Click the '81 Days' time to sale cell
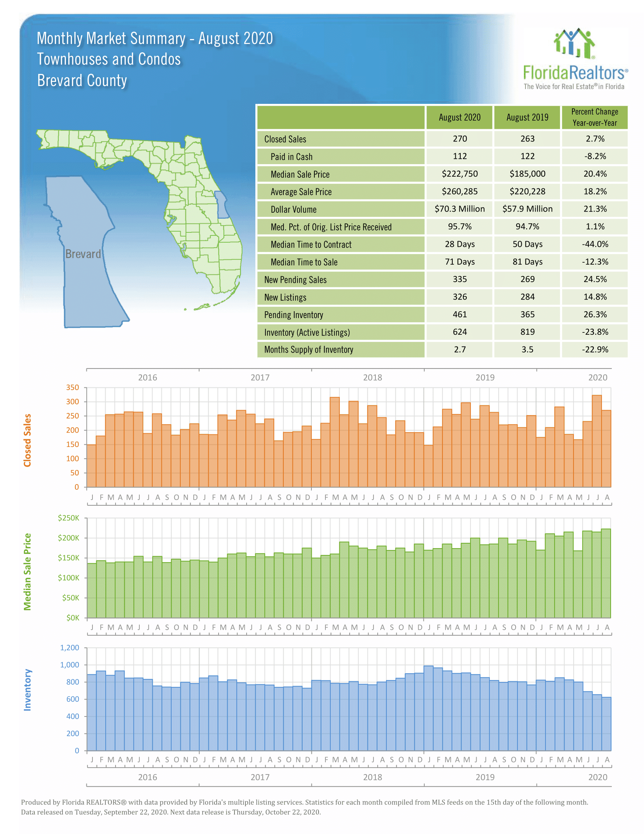Screen dimensions: 644x834 [527, 262]
